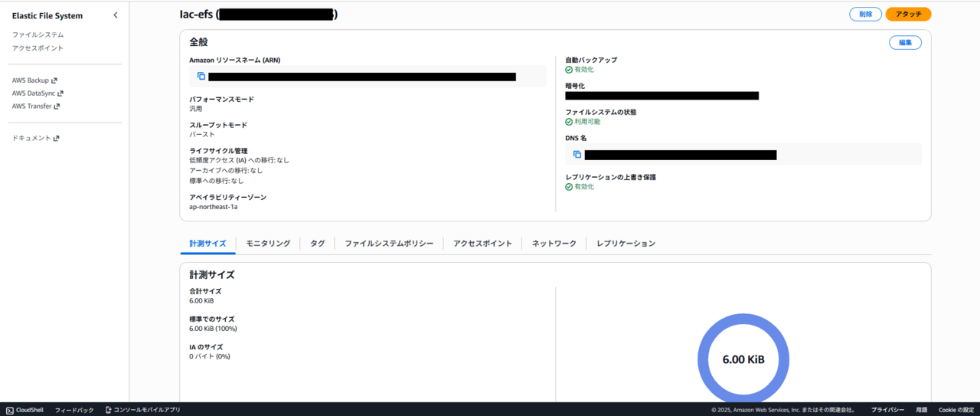Click the CloudShell icon in footer
980x416 pixels.
pos(10,410)
